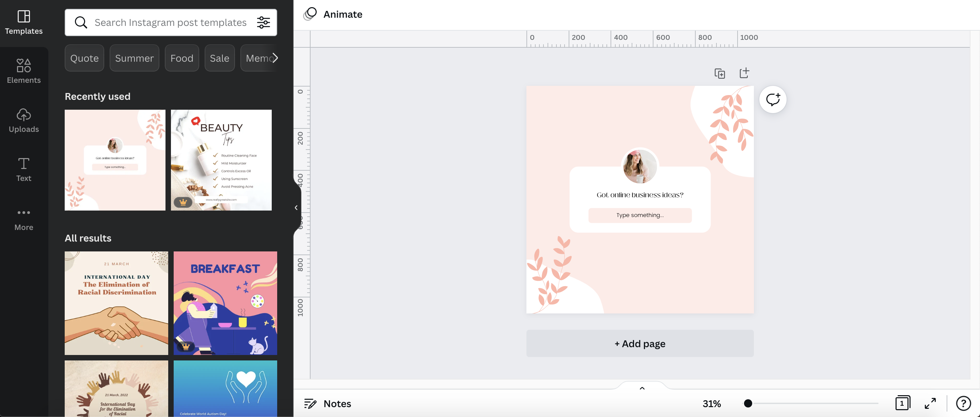Open the Uploads sidebar tab
This screenshot has height=417, width=980.
23,120
